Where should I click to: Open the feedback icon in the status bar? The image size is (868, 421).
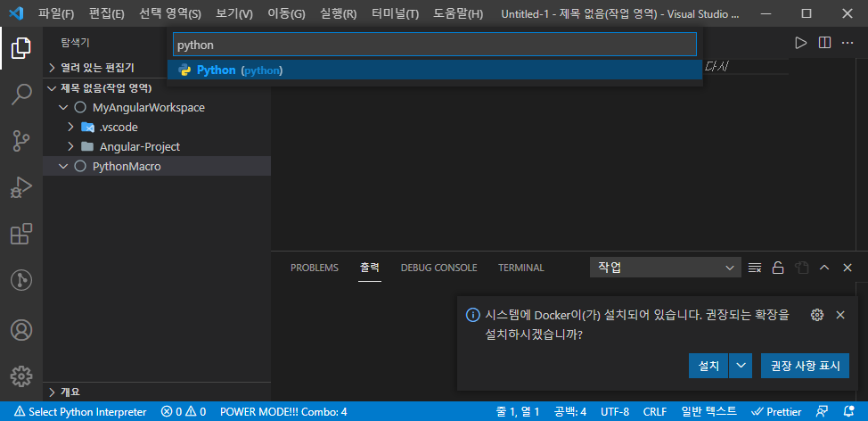click(822, 411)
